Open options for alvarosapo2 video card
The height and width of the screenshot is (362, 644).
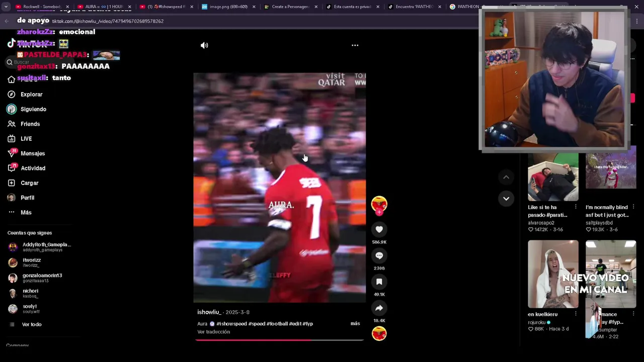click(576, 207)
